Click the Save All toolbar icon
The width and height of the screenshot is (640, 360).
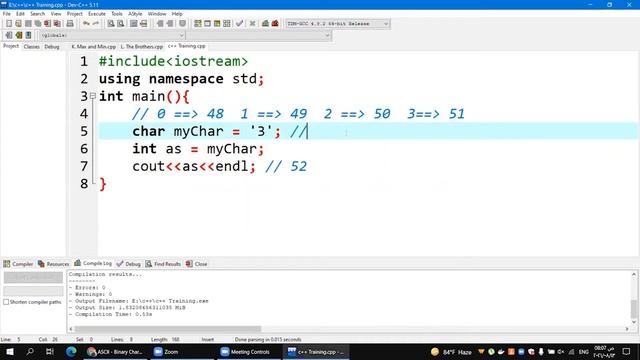(38, 24)
